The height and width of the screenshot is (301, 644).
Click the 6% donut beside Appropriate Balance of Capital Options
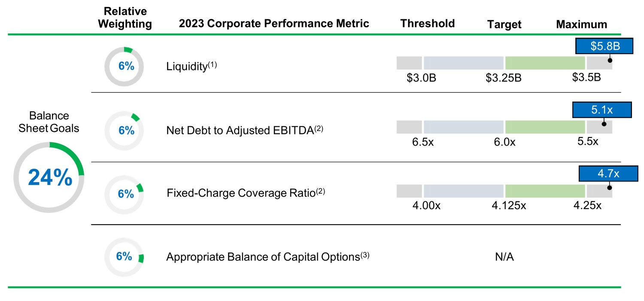(x=124, y=257)
